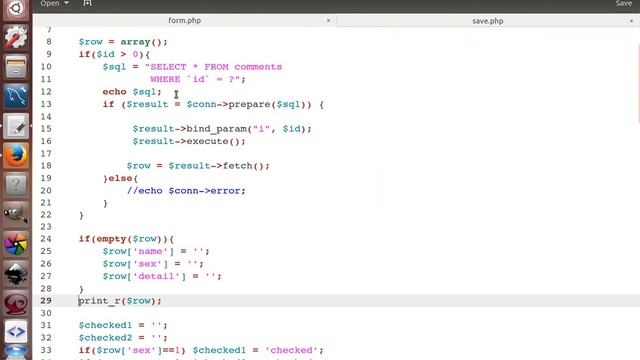
Task: Launch the code brackets editor dock icon
Action: [16, 332]
